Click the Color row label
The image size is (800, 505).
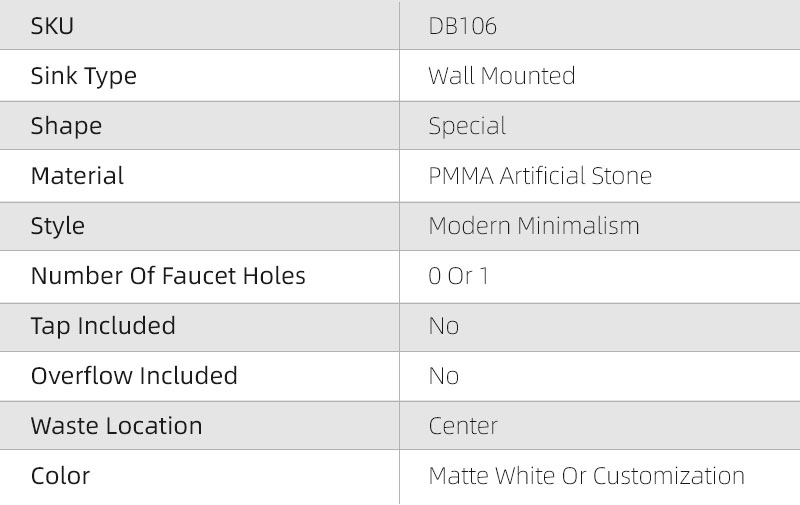tap(60, 476)
